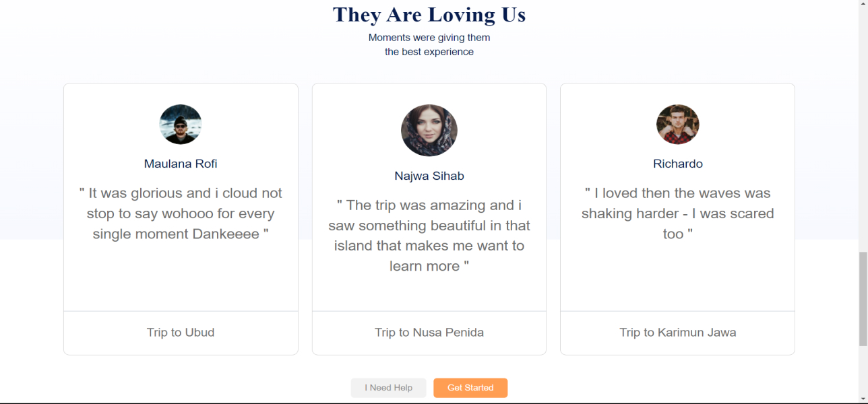Select the Trip to Ubud footer

[181, 333]
